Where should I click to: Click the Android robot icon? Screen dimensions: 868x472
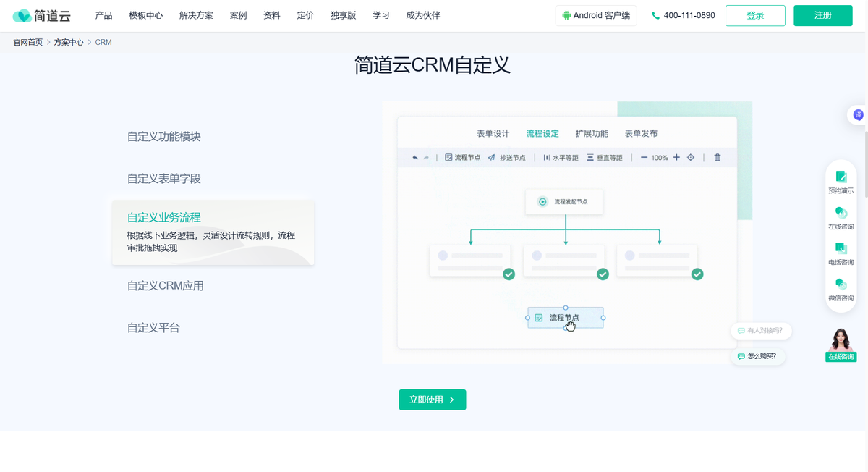pyautogui.click(x=566, y=15)
